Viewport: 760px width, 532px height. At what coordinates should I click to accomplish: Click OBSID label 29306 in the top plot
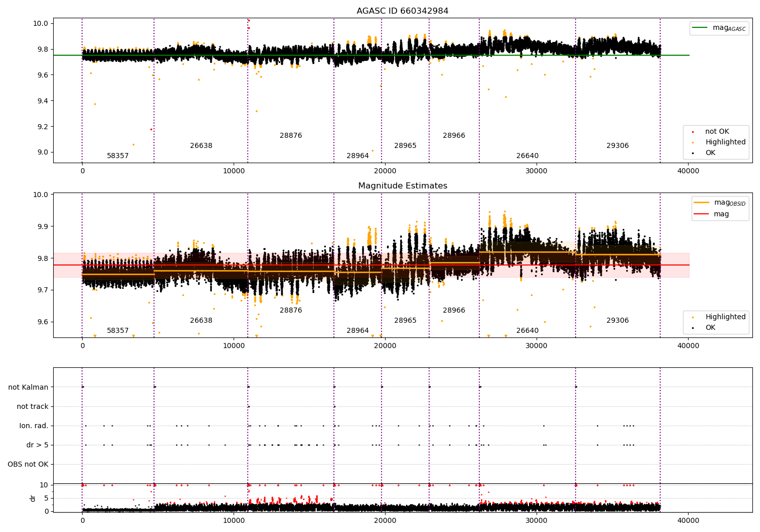(618, 146)
